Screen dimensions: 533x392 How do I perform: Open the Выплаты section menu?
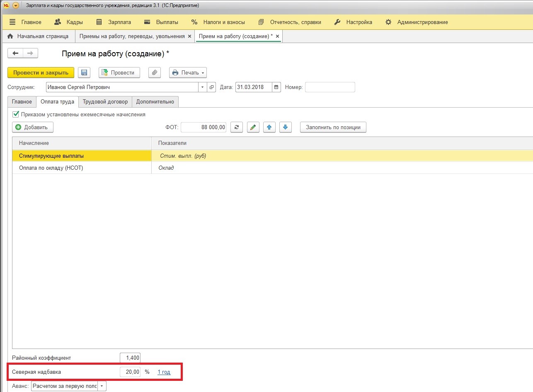pyautogui.click(x=161, y=22)
